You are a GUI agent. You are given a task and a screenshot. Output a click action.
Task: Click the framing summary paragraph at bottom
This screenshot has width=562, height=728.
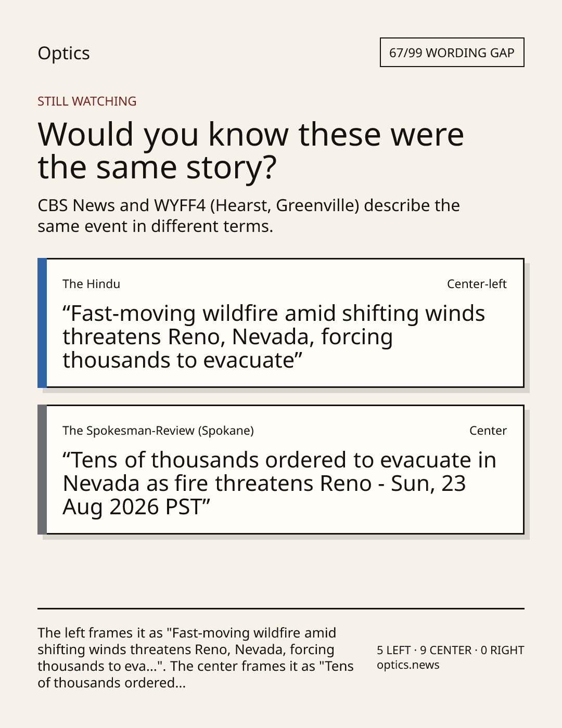point(196,658)
